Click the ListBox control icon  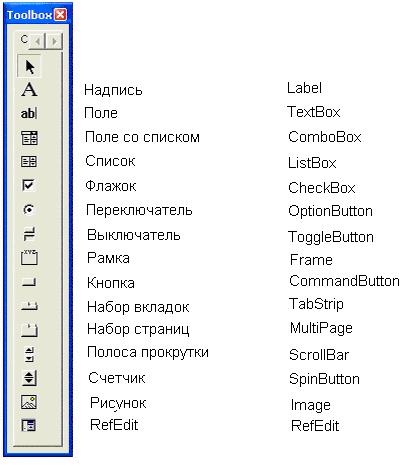pos(29,162)
